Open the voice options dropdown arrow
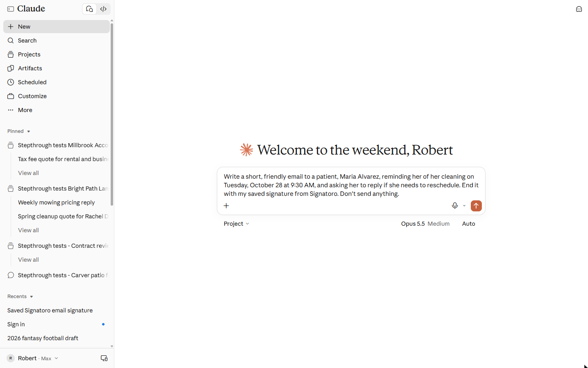The height and width of the screenshot is (368, 588). click(x=464, y=206)
